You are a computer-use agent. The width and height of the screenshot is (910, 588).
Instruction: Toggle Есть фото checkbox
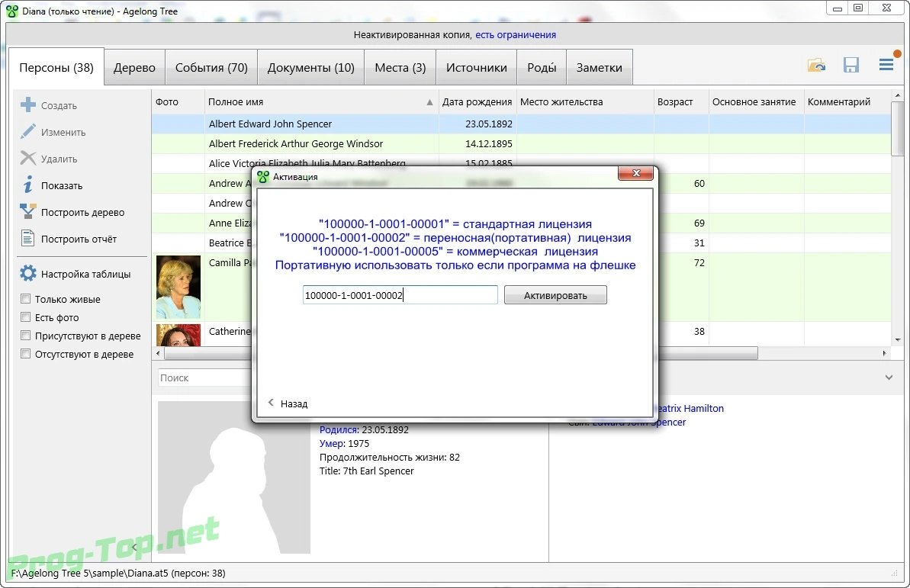pyautogui.click(x=25, y=317)
